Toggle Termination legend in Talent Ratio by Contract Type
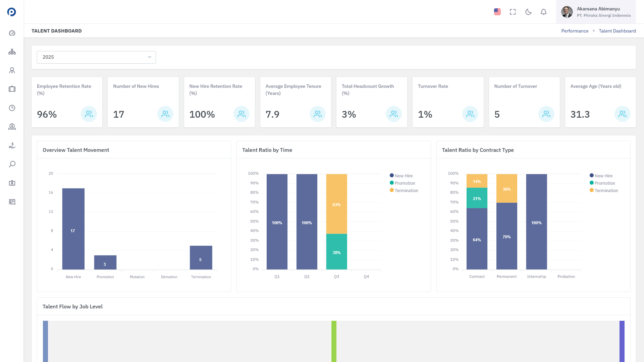This screenshot has height=362, width=644. [x=604, y=190]
